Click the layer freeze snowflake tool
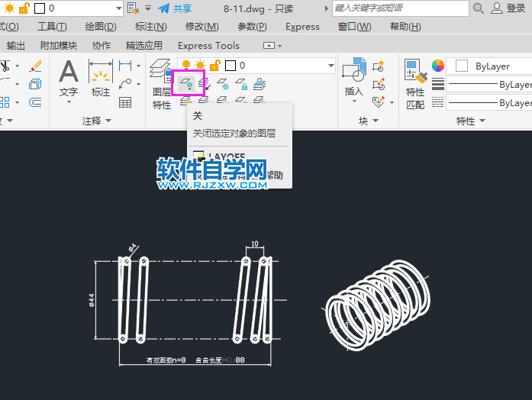Image resolution: width=532 pixels, height=400 pixels. click(223, 83)
